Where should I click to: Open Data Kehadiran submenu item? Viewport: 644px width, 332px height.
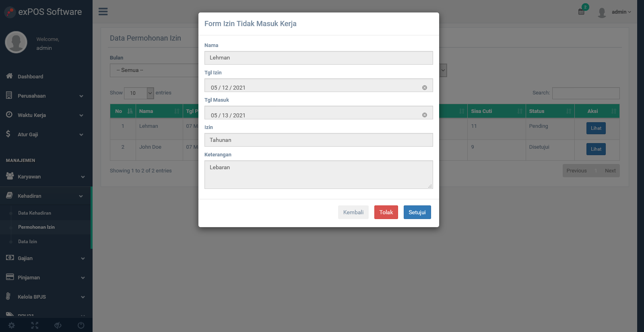(35, 213)
